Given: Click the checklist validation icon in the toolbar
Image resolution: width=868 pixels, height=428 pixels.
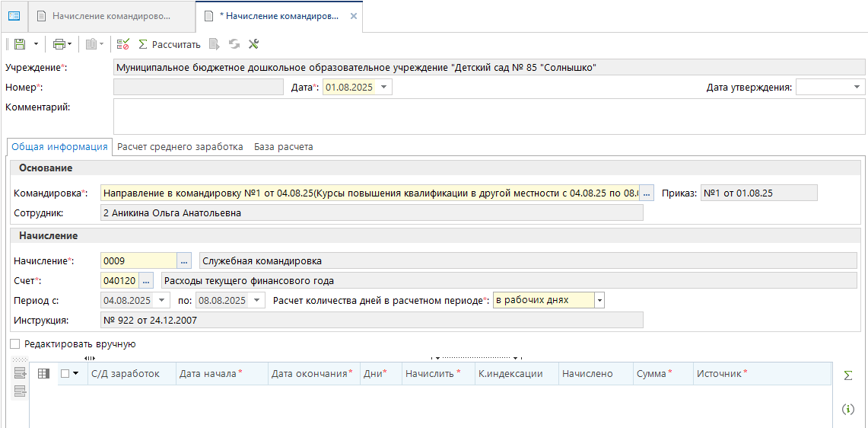Looking at the screenshot, I should [123, 44].
